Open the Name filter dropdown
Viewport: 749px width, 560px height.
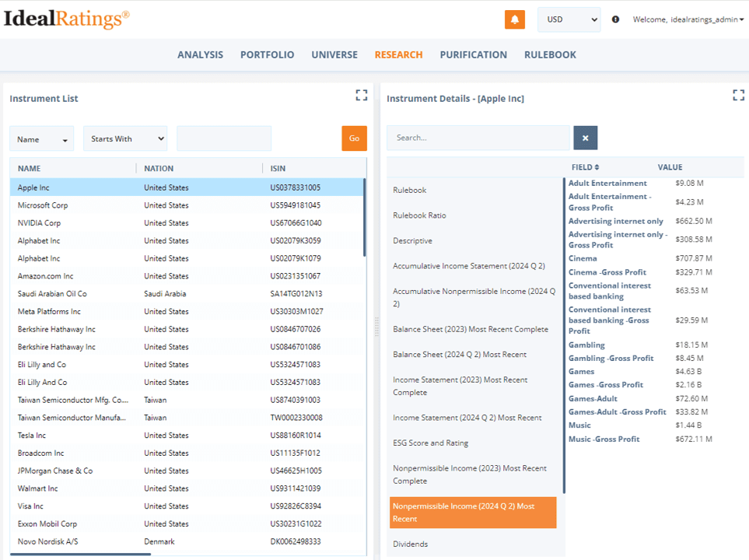(41, 139)
